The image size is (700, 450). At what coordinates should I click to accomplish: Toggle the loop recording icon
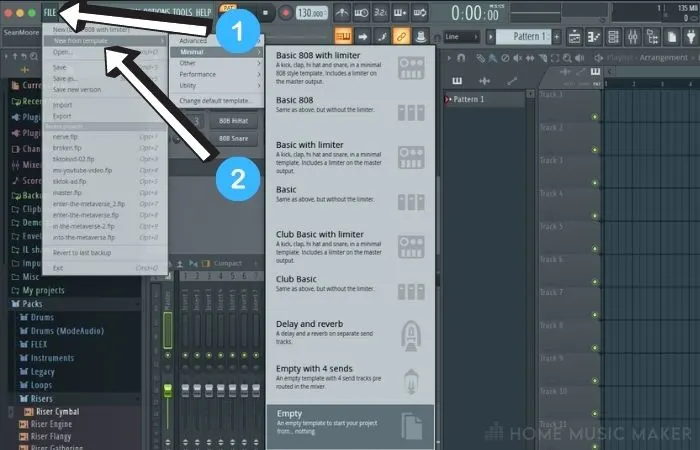[x=420, y=12]
